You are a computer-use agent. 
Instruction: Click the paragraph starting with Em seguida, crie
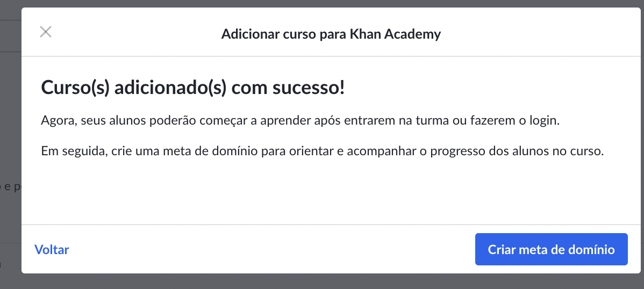[323, 151]
